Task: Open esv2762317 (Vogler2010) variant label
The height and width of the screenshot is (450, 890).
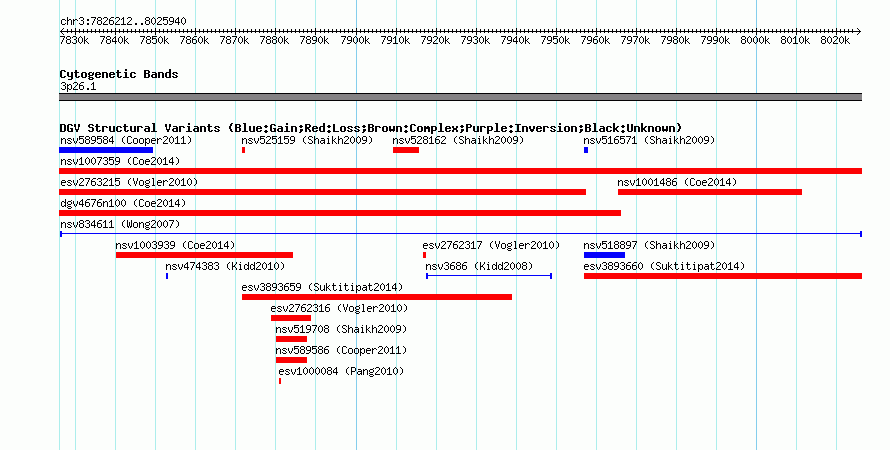Action: (x=491, y=245)
